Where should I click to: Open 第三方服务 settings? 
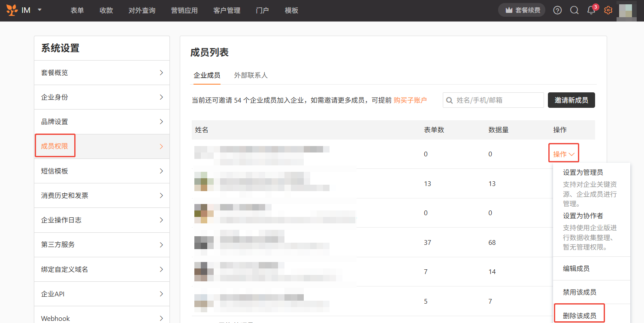[102, 244]
